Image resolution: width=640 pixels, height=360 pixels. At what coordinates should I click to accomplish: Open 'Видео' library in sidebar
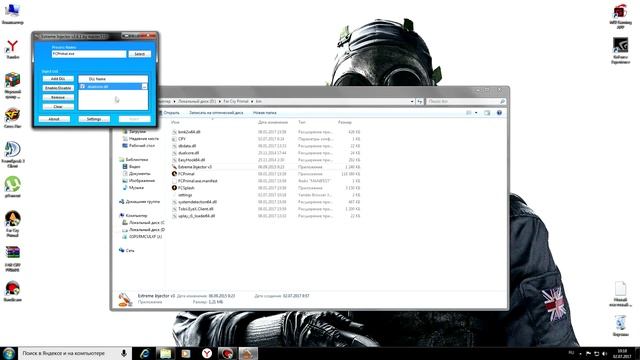click(x=135, y=167)
